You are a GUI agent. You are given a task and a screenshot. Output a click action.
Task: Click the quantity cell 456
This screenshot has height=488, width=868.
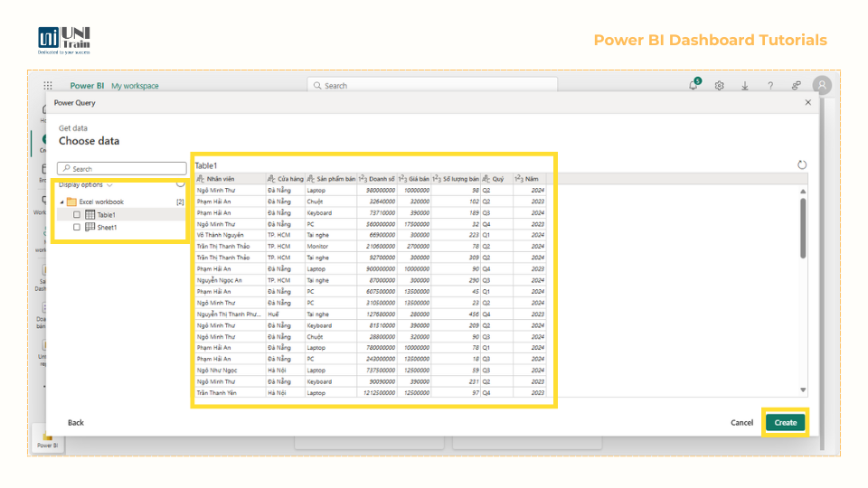coord(456,314)
